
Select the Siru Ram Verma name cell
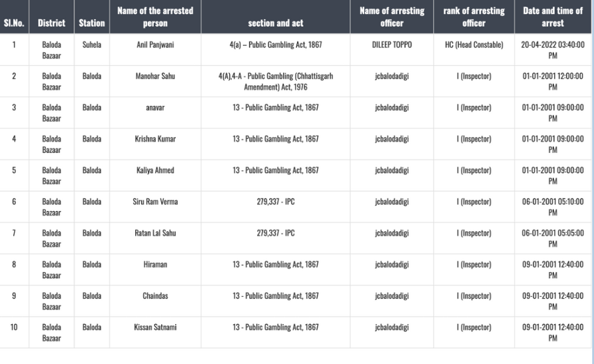[x=155, y=202]
